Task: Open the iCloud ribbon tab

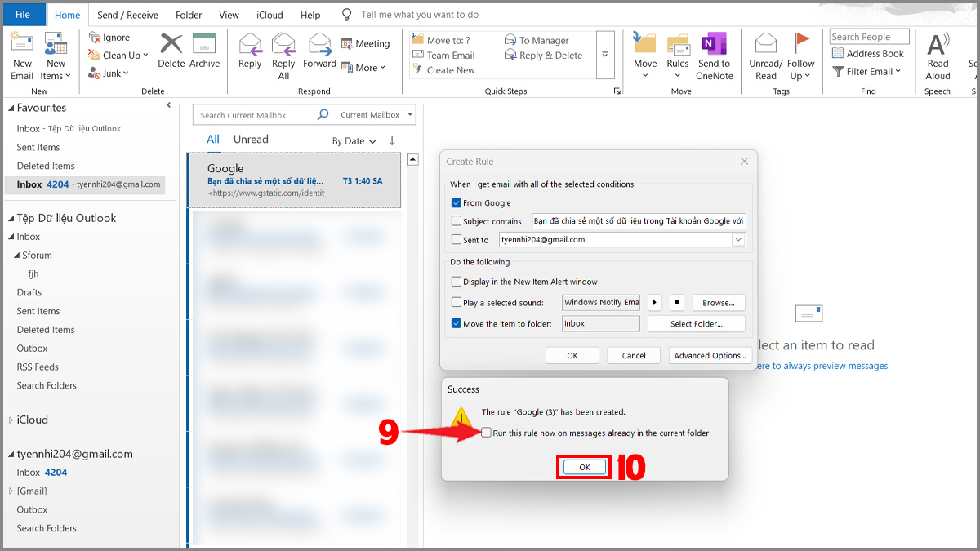Action: pos(269,15)
